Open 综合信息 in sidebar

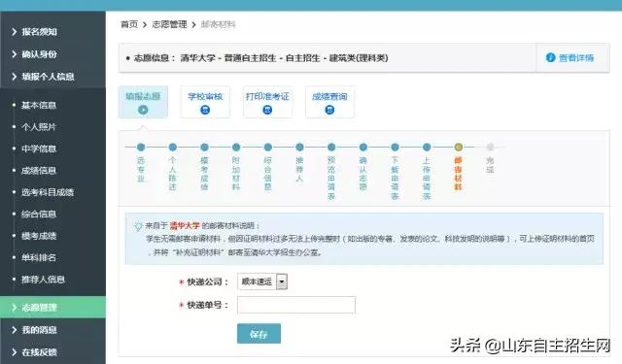pyautogui.click(x=39, y=214)
